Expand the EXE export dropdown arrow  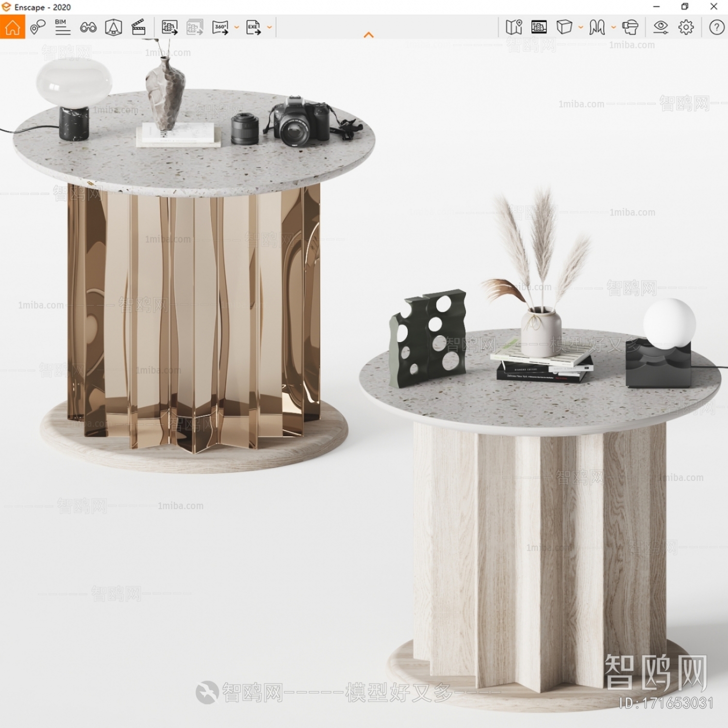pos(269,27)
